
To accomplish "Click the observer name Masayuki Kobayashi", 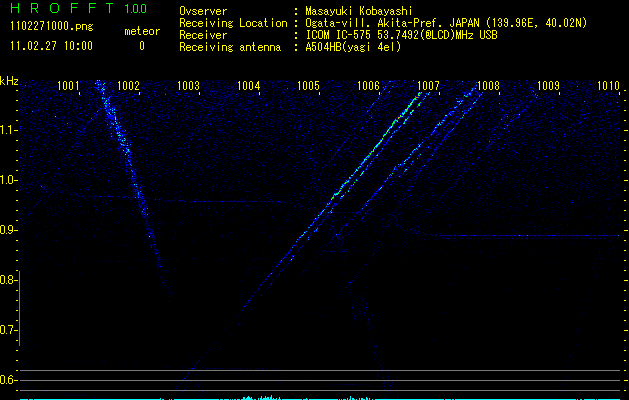I will tap(359, 11).
